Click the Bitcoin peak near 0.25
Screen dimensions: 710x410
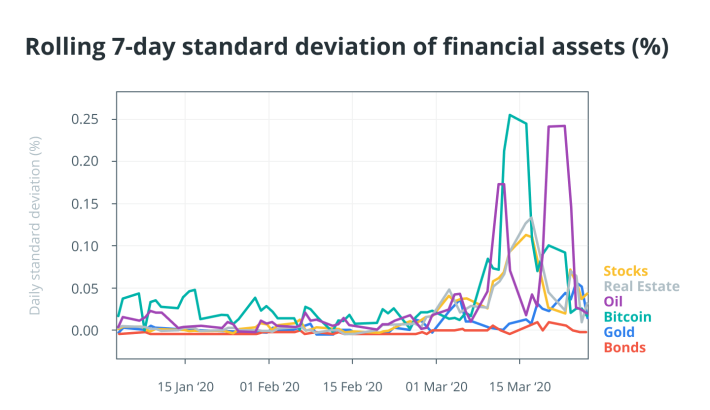pos(510,115)
